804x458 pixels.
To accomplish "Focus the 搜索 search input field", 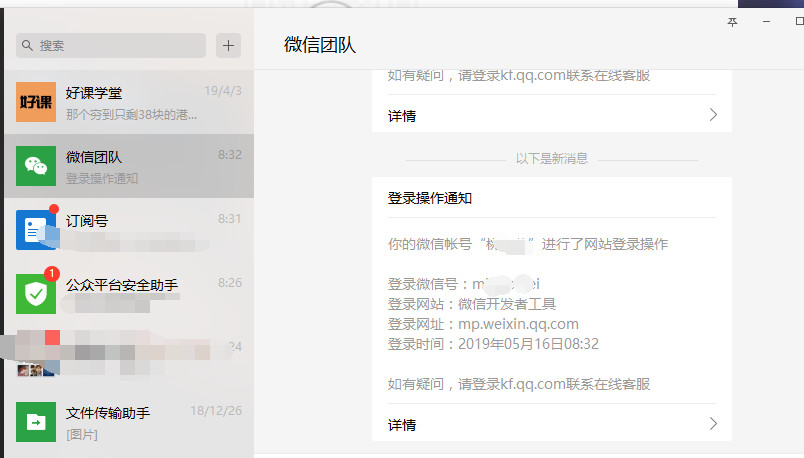I will point(111,46).
